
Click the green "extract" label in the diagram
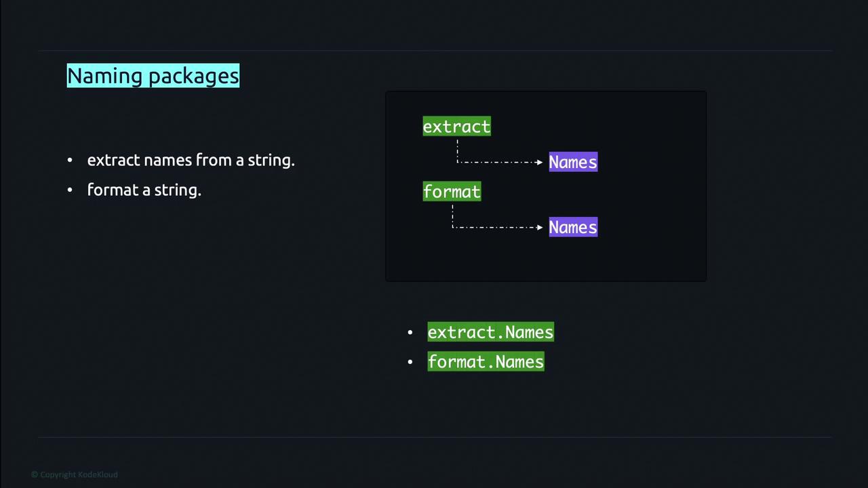pyautogui.click(x=456, y=127)
